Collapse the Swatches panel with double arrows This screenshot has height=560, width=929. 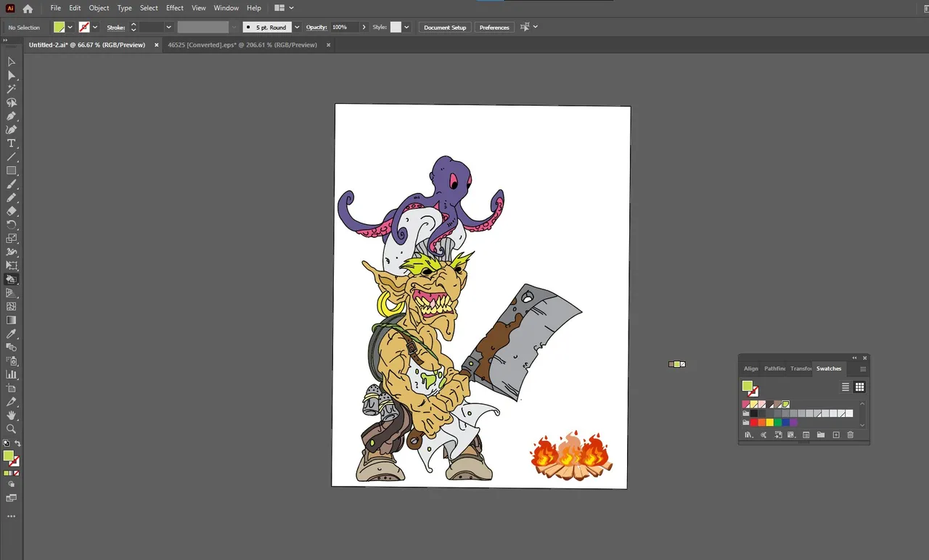(854, 358)
